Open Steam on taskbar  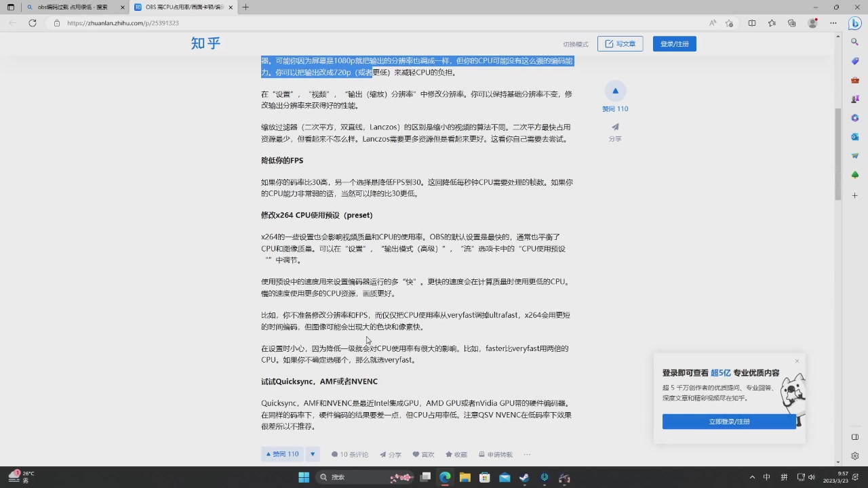(524, 477)
